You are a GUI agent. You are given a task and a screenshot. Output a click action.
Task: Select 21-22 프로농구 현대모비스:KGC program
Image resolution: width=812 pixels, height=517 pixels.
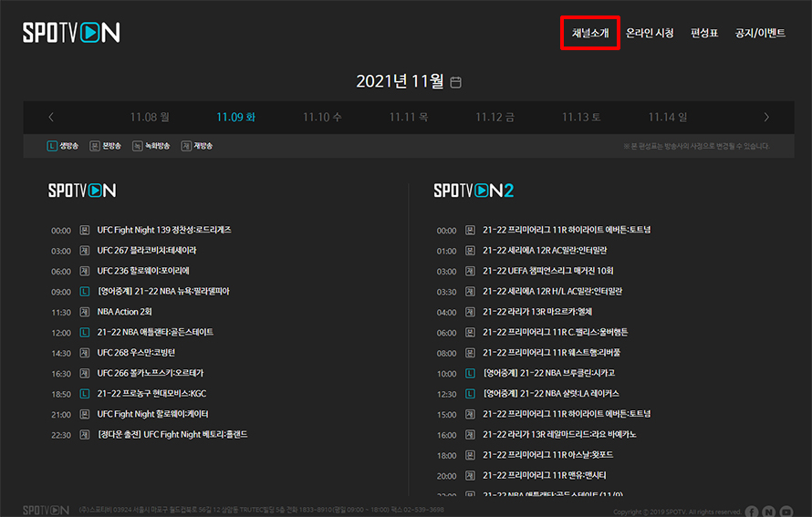click(151, 394)
